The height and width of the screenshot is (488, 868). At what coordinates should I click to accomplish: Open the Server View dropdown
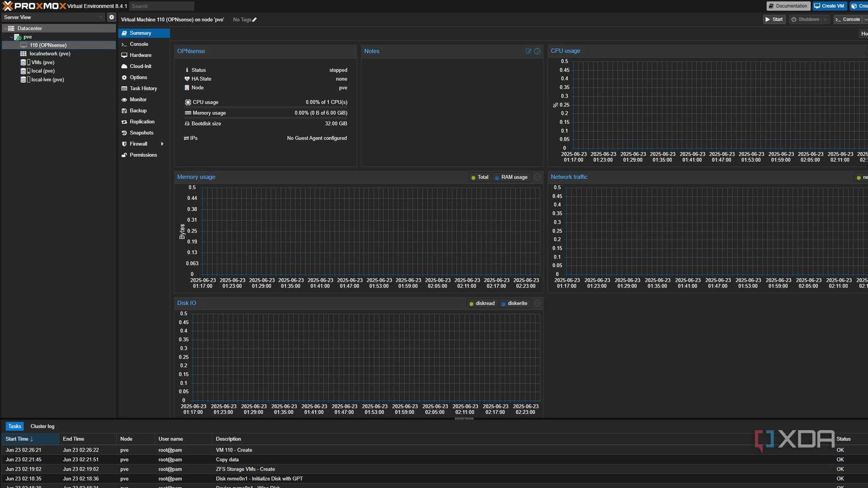pos(53,17)
